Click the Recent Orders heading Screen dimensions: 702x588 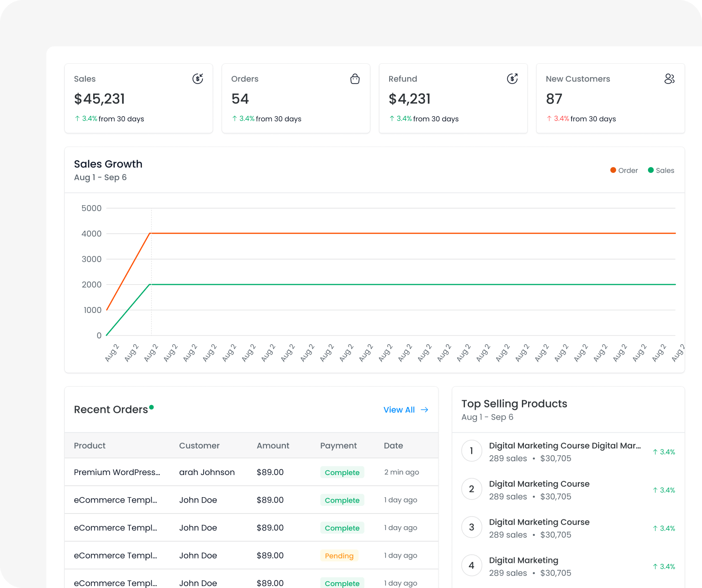point(111,409)
